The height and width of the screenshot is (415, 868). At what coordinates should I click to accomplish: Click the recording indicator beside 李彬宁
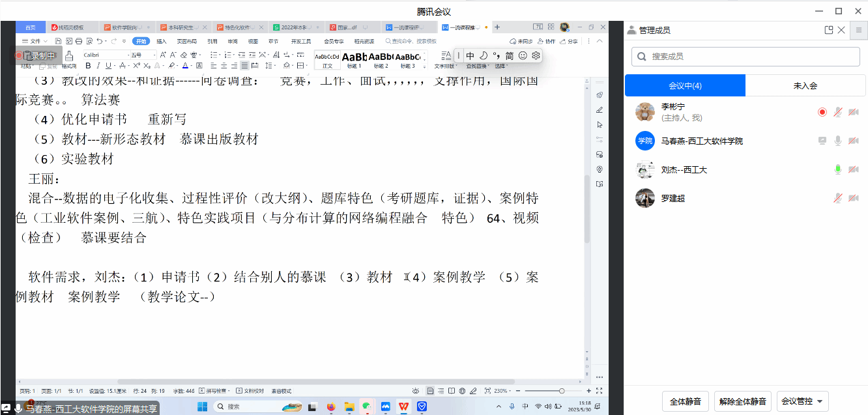pos(822,112)
